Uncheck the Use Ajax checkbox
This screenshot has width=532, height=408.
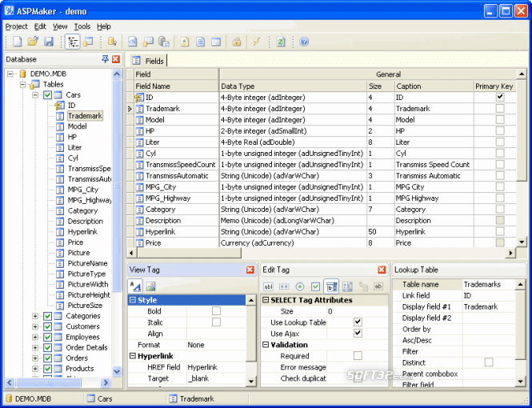tap(358, 333)
